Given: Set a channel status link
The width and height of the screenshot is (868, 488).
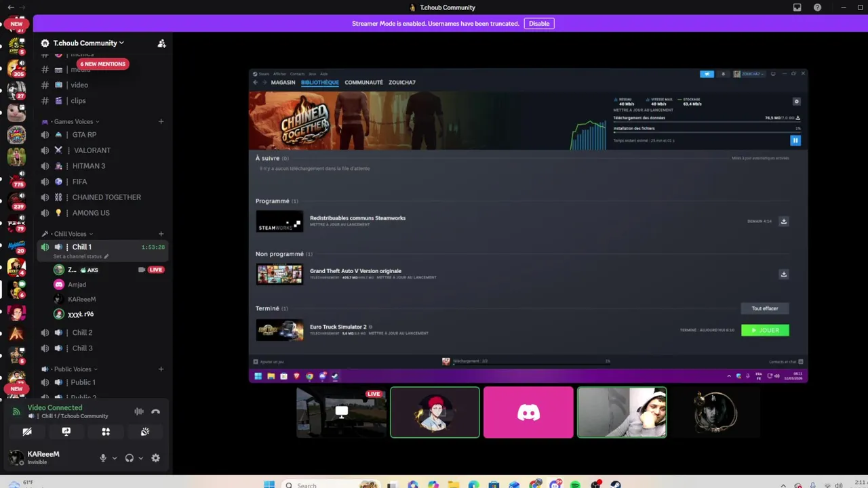Looking at the screenshot, I should 81,257.
